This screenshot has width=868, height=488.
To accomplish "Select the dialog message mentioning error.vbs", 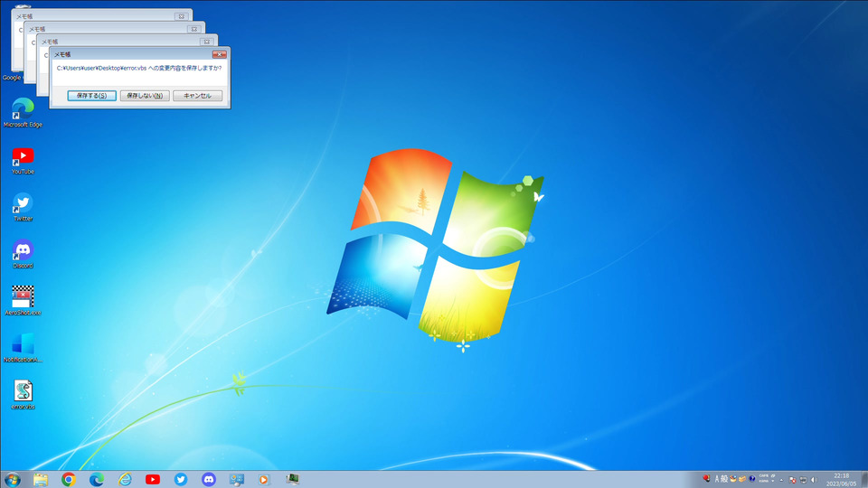I will 139,68.
